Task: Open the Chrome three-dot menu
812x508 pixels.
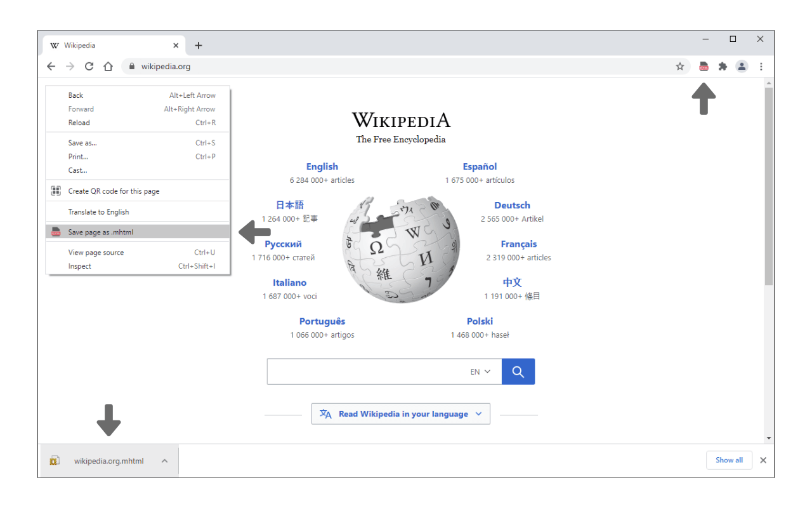Action: pos(761,66)
